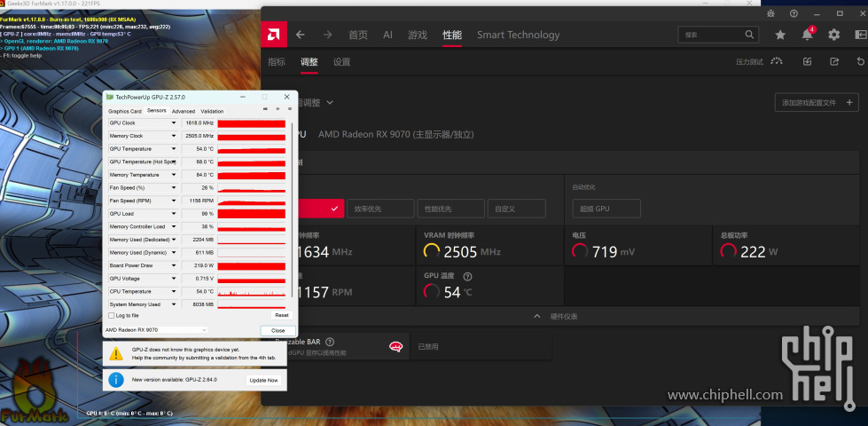Switch to GPU-Z Validation tab
The height and width of the screenshot is (426, 868).
(x=212, y=111)
